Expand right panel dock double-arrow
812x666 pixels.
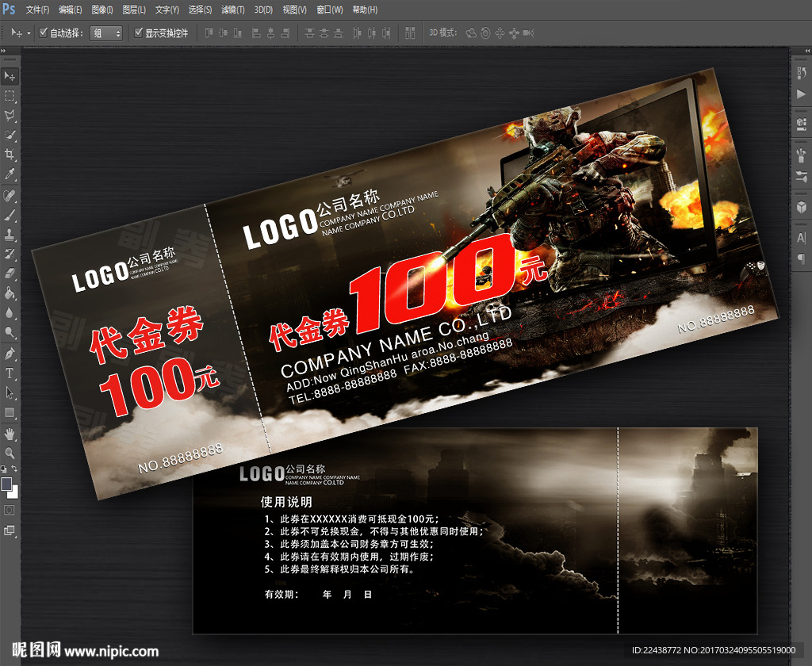pos(808,51)
